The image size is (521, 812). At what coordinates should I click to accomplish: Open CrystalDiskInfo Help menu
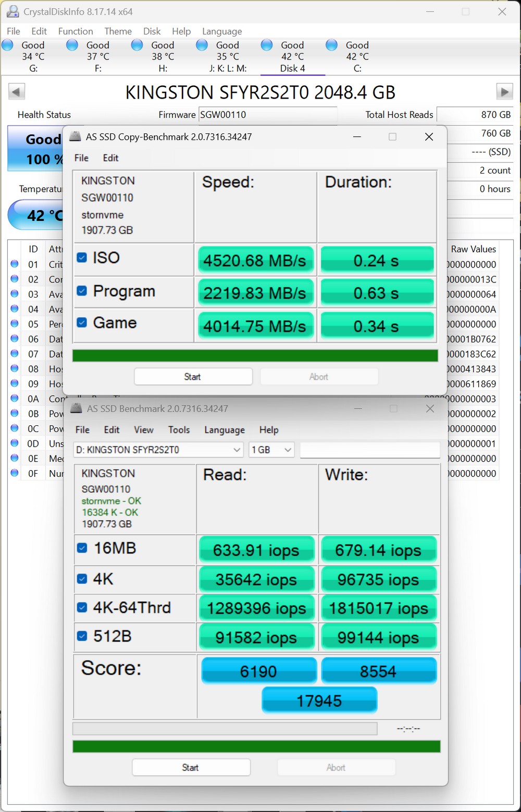pyautogui.click(x=181, y=31)
